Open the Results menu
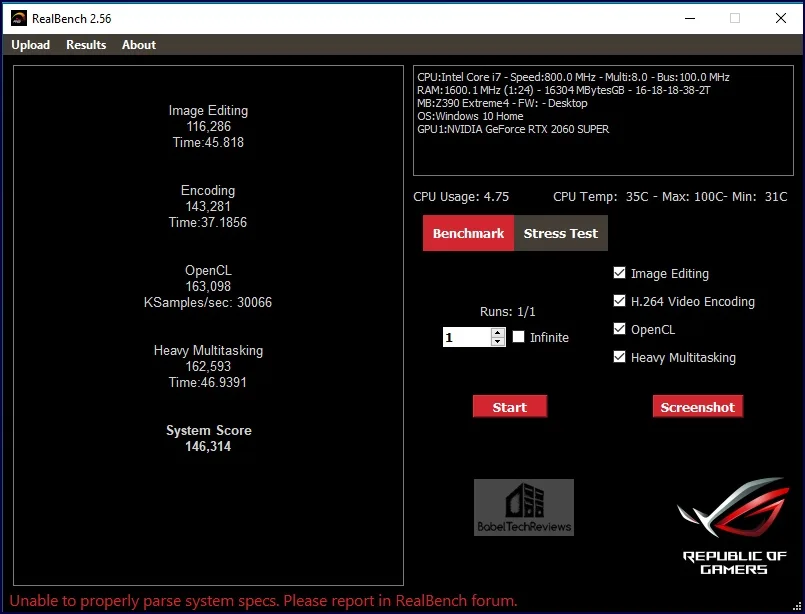The image size is (805, 614). click(x=86, y=45)
